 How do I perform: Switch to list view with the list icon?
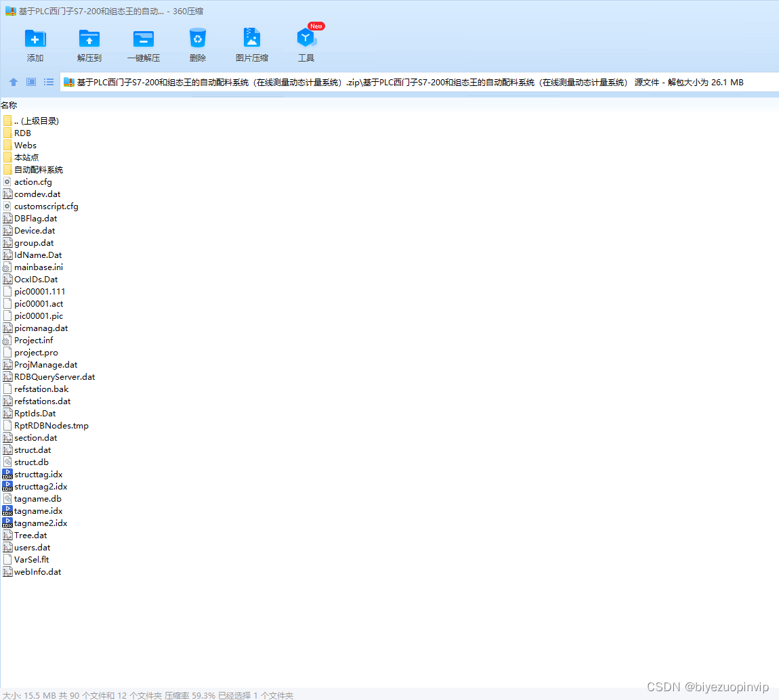tap(49, 82)
